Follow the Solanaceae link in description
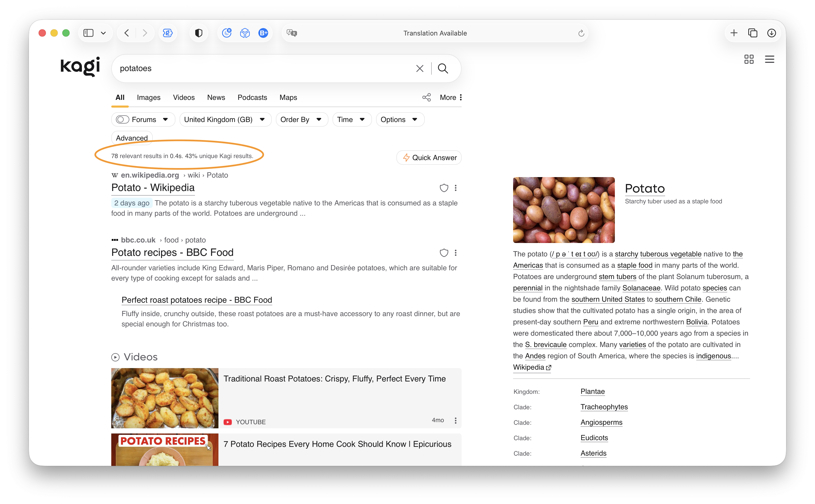Image resolution: width=815 pixels, height=504 pixels. 641,288
